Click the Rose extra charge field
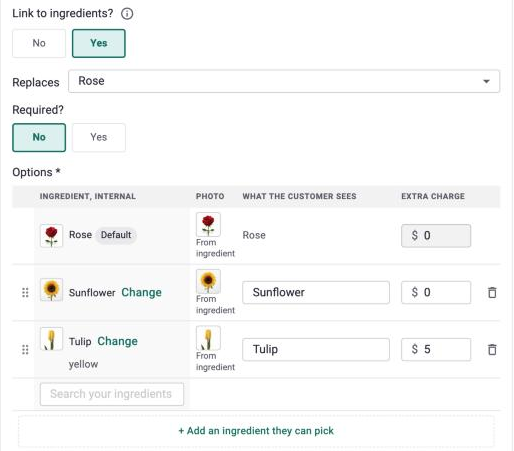The width and height of the screenshot is (514, 451). pyautogui.click(x=436, y=236)
